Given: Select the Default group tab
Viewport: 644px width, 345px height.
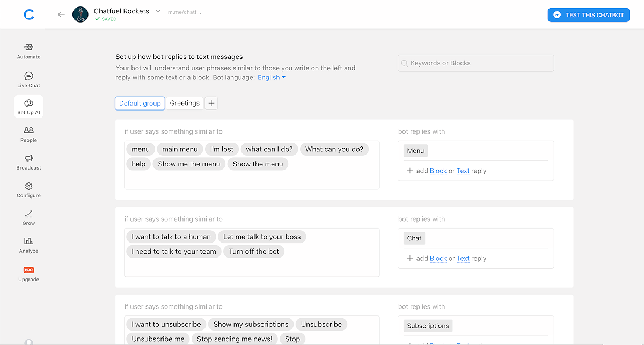Looking at the screenshot, I should (140, 103).
